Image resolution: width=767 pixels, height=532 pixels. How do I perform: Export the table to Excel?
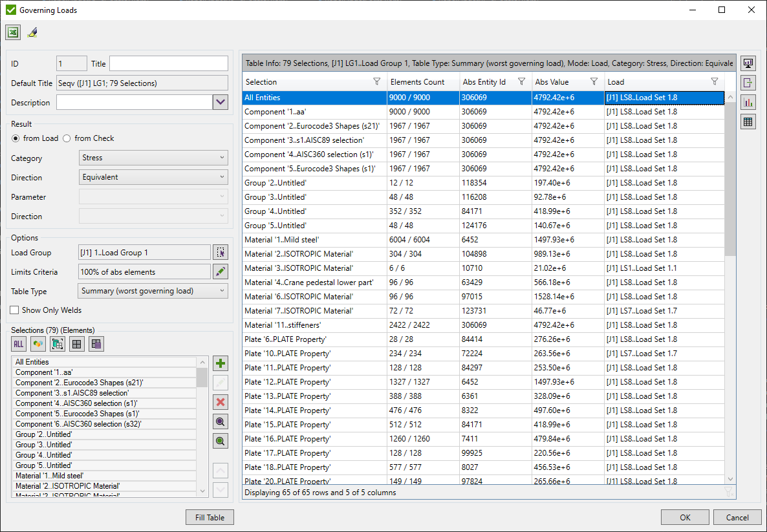click(x=13, y=32)
